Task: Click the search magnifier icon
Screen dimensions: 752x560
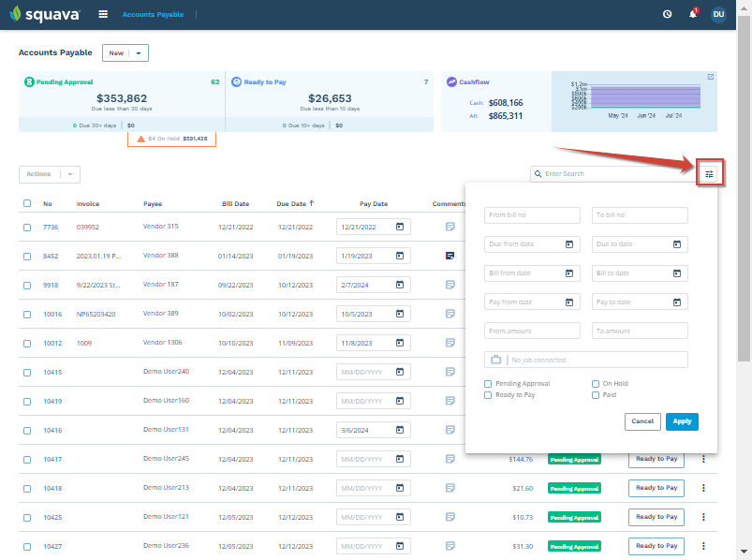Action: coord(538,173)
